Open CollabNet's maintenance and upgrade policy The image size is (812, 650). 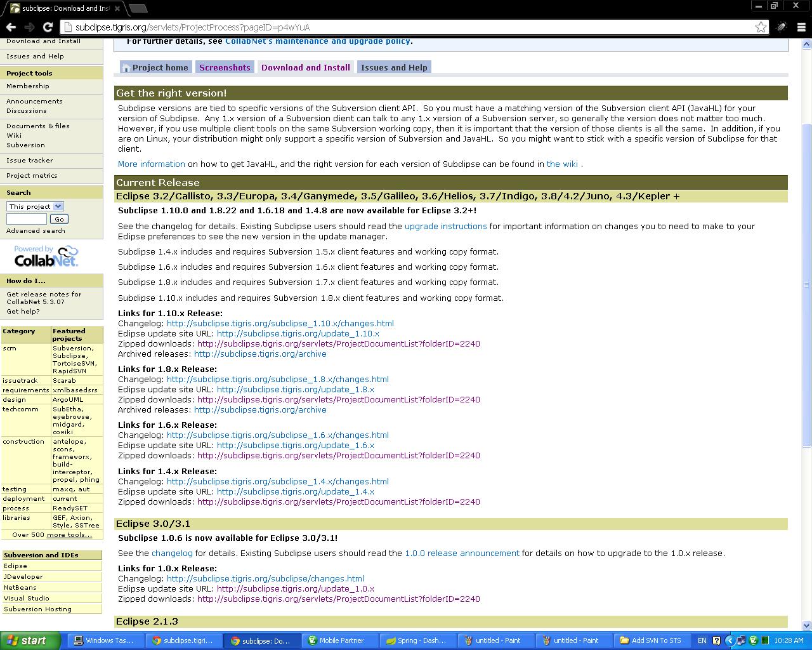pyautogui.click(x=318, y=41)
